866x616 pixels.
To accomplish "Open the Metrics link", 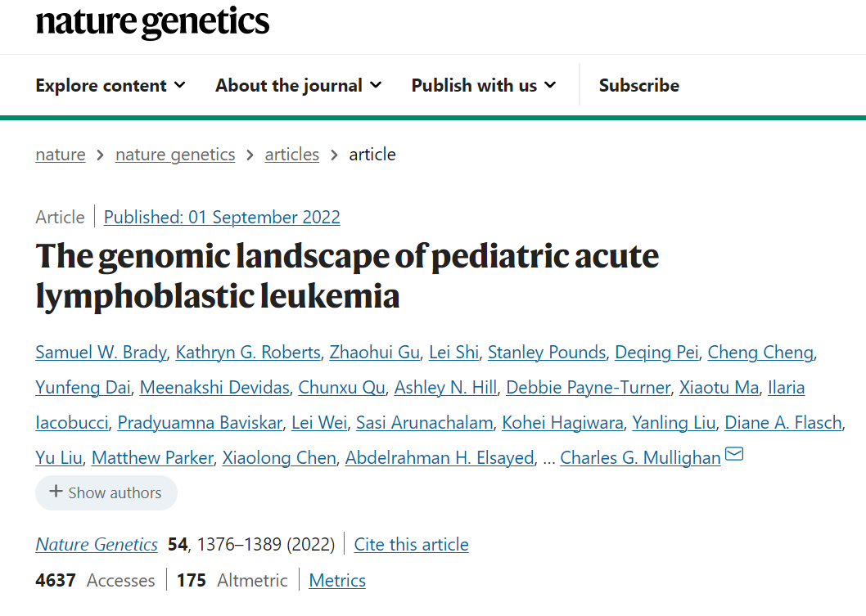I will (337, 581).
